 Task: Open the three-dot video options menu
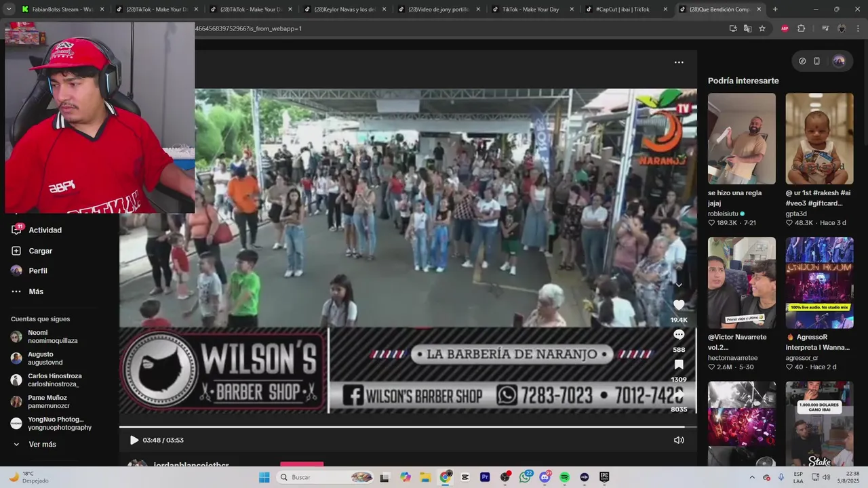coord(679,62)
